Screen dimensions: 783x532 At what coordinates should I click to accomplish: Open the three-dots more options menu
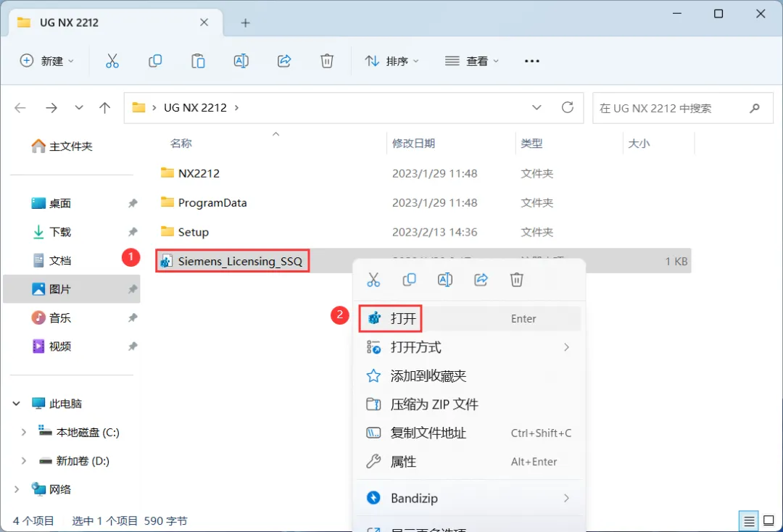coord(532,61)
